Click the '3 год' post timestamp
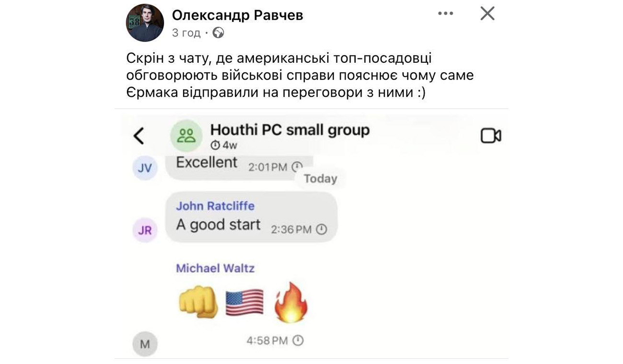This screenshot has height=364, width=623. [186, 33]
